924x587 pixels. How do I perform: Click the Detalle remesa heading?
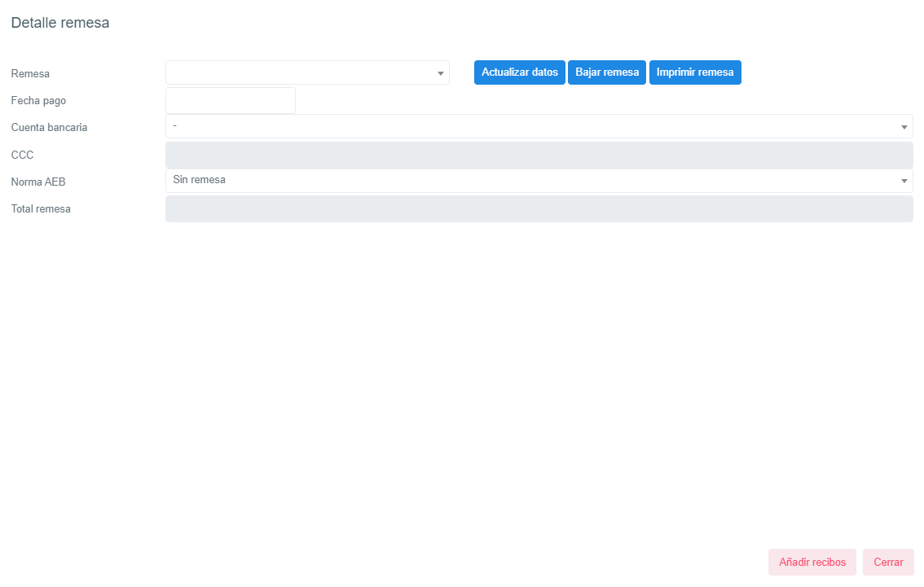coord(60,23)
